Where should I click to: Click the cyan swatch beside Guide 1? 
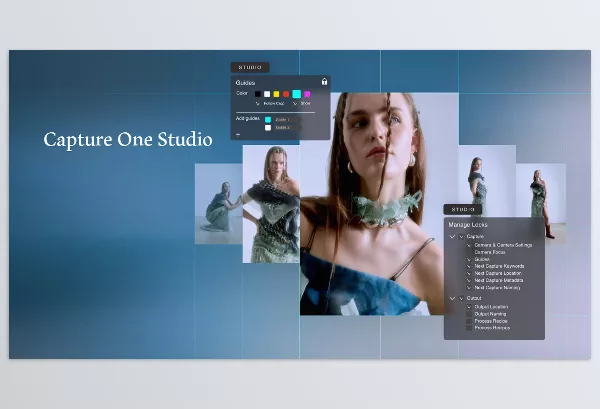pyautogui.click(x=268, y=119)
